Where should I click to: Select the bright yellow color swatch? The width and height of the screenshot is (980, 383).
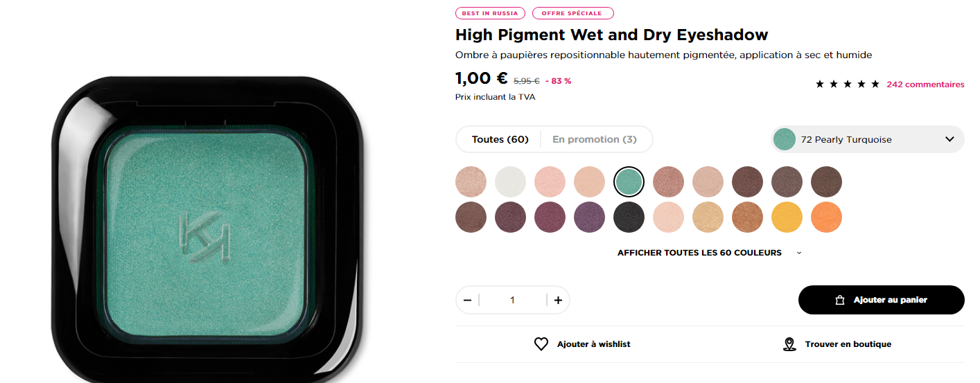[787, 217]
